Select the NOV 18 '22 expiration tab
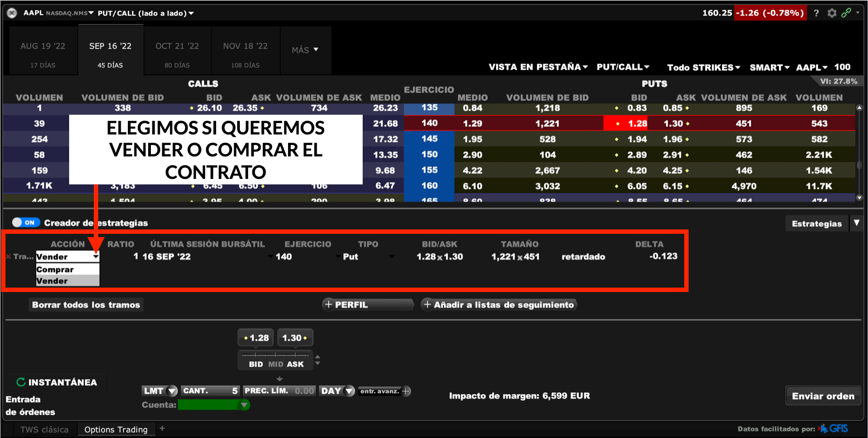 pos(245,51)
